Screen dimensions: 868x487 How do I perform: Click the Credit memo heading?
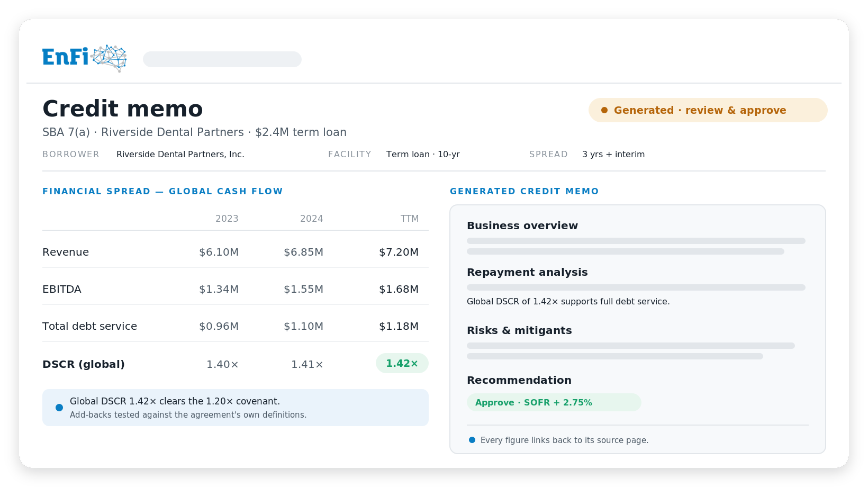tap(123, 109)
